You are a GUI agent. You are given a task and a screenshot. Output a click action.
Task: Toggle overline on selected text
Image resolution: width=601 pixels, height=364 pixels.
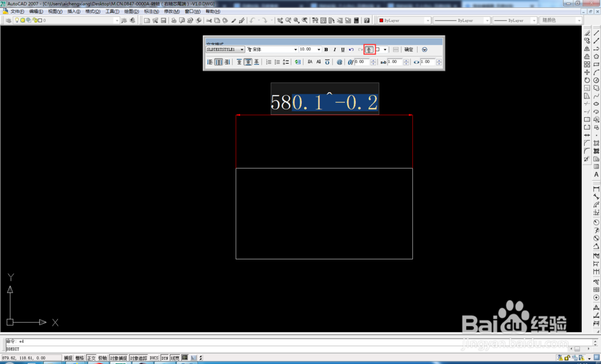pos(327,62)
